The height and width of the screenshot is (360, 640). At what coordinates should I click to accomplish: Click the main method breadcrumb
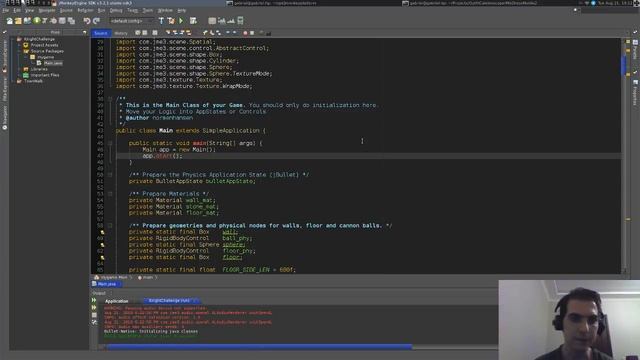147,277
